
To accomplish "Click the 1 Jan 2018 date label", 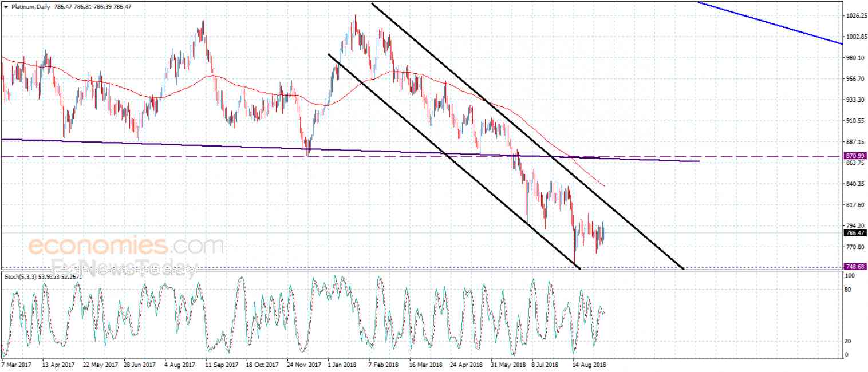I will [x=341, y=364].
